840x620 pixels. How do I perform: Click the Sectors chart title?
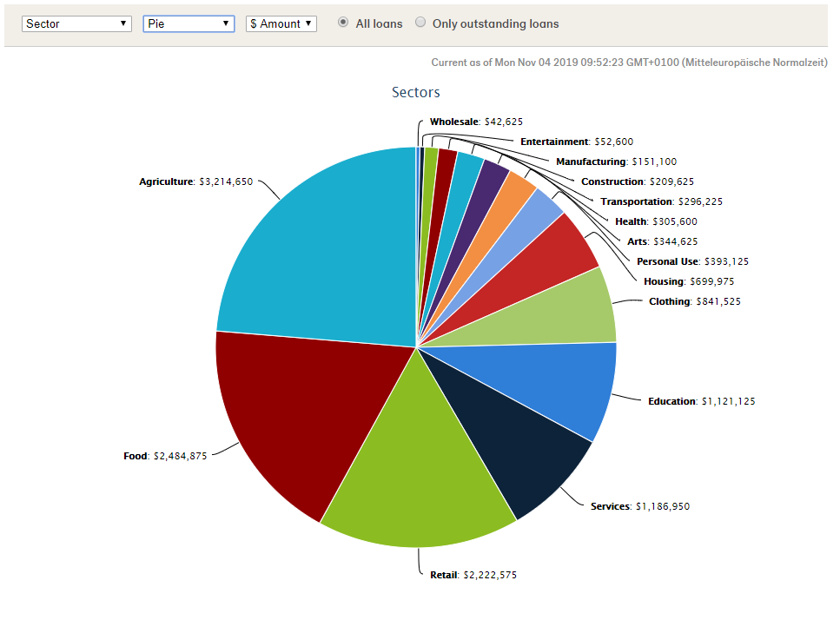(416, 92)
